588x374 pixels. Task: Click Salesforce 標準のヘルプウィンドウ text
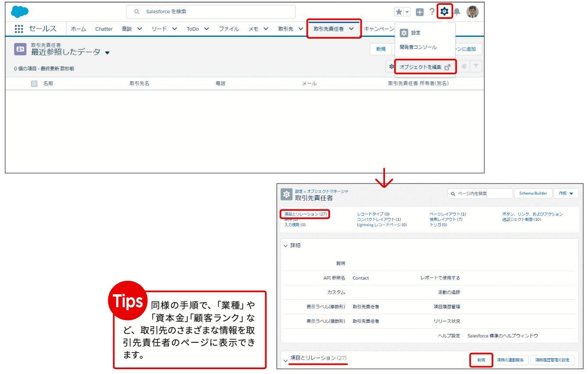tap(502, 335)
